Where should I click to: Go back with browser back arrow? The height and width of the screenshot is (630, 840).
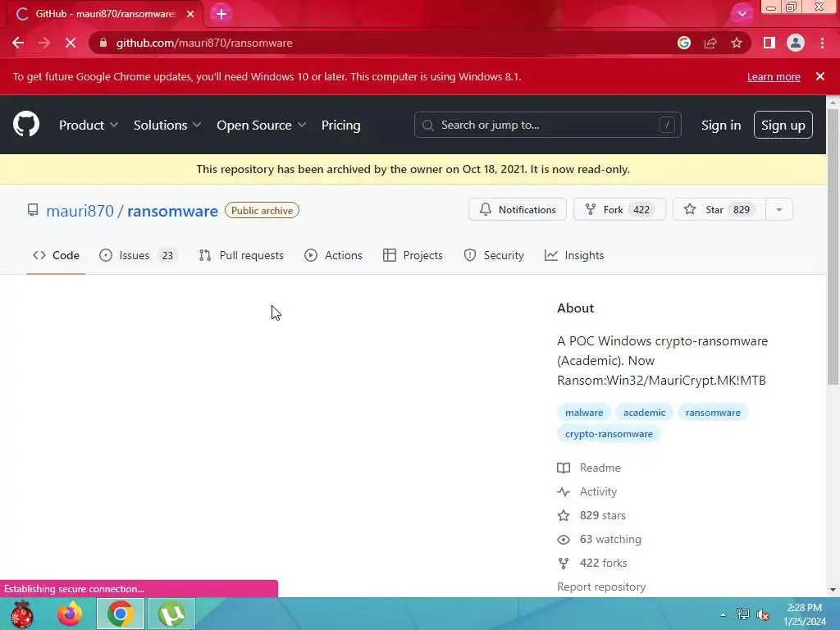[x=18, y=43]
